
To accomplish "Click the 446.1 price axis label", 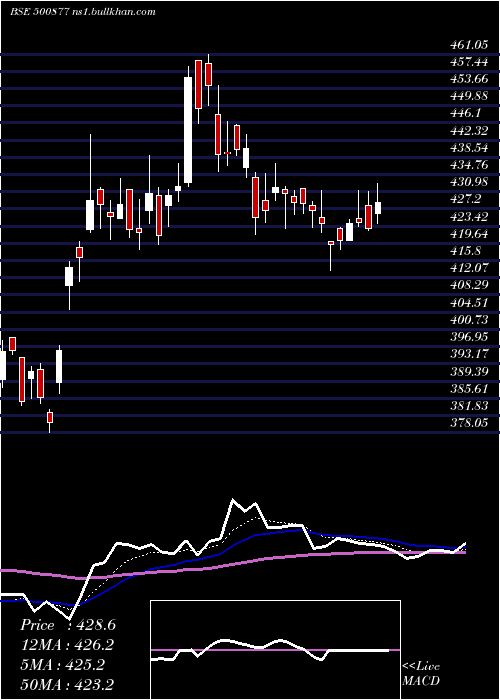I will [x=465, y=113].
